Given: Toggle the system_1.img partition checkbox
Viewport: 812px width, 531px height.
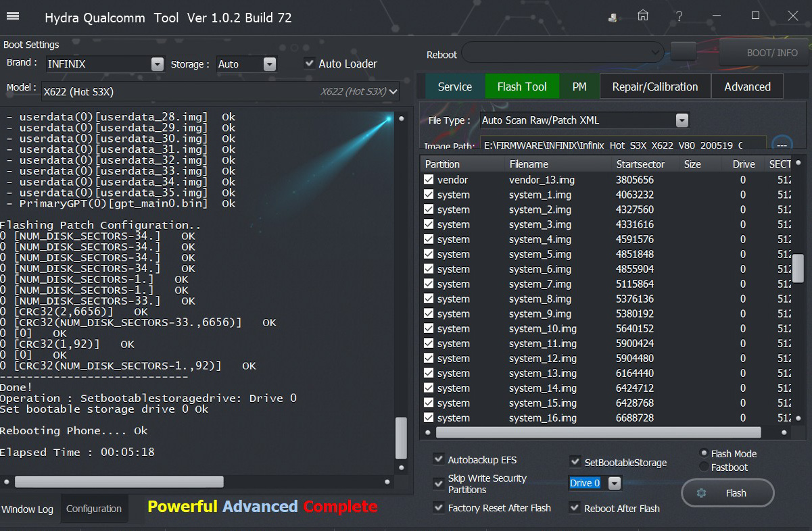Looking at the screenshot, I should coord(429,195).
